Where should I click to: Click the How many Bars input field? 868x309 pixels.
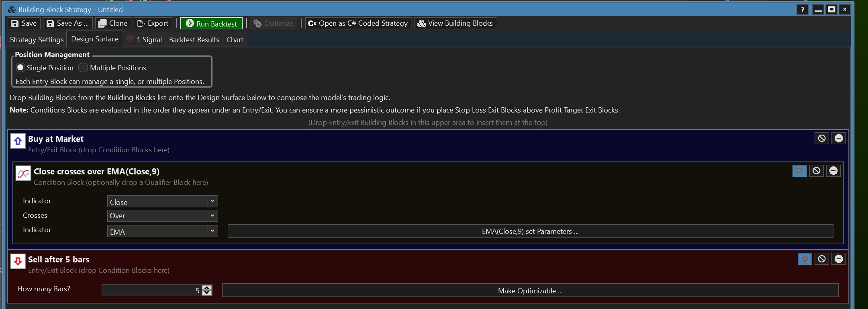pyautogui.click(x=151, y=291)
